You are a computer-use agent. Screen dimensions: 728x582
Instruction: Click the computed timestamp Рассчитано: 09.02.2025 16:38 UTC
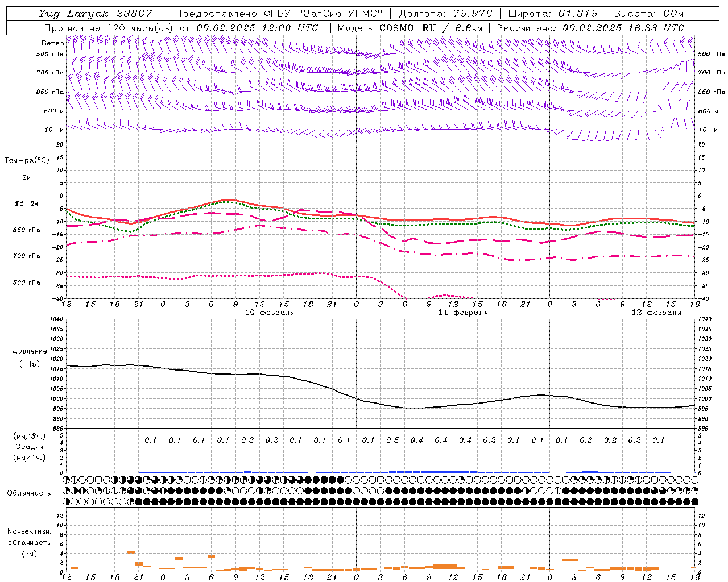pyautogui.click(x=590, y=28)
